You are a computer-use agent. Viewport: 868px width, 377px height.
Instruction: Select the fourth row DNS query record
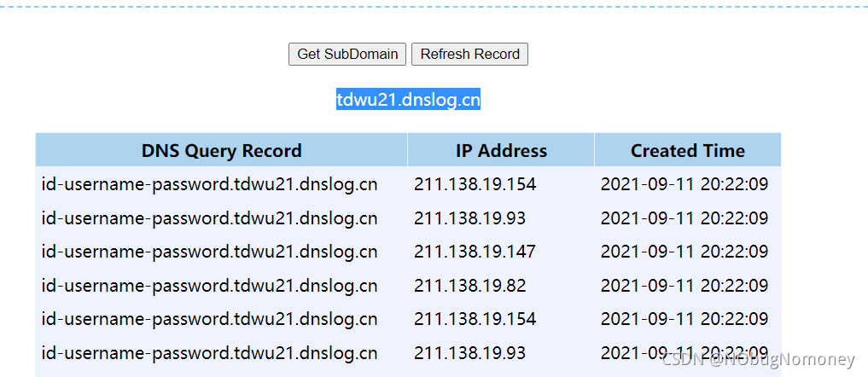pyautogui.click(x=209, y=286)
